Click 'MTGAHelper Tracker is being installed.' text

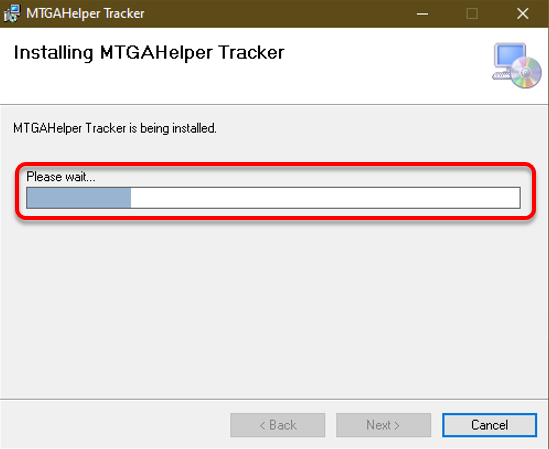pyautogui.click(x=115, y=128)
